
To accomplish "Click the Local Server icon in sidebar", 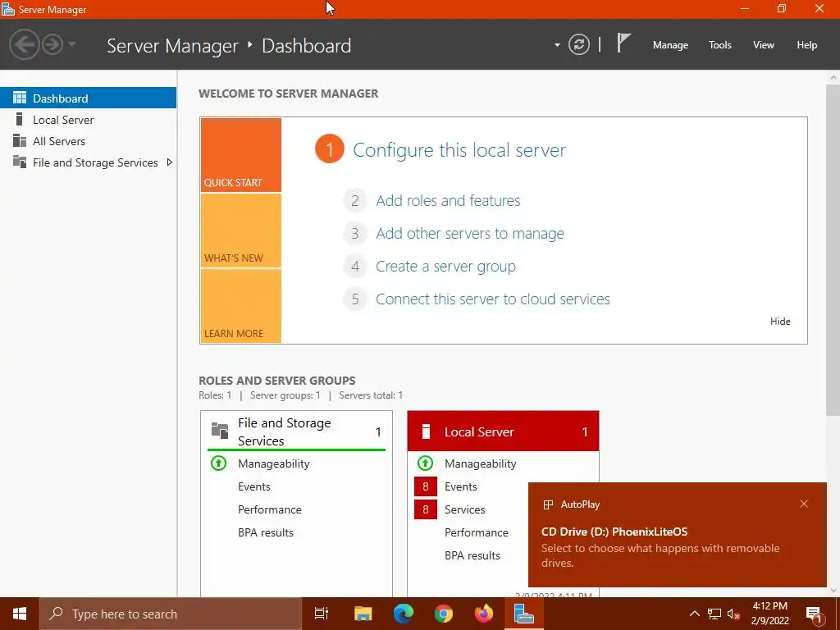I will coord(20,119).
